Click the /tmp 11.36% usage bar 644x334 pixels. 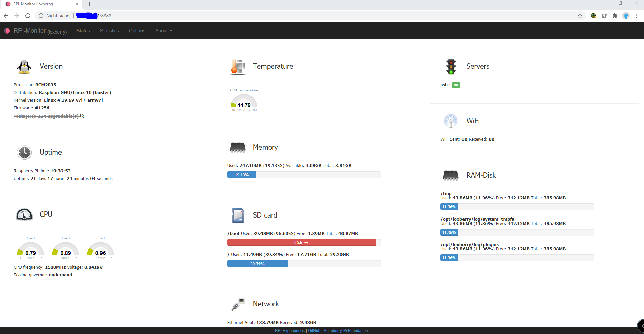[x=517, y=207]
